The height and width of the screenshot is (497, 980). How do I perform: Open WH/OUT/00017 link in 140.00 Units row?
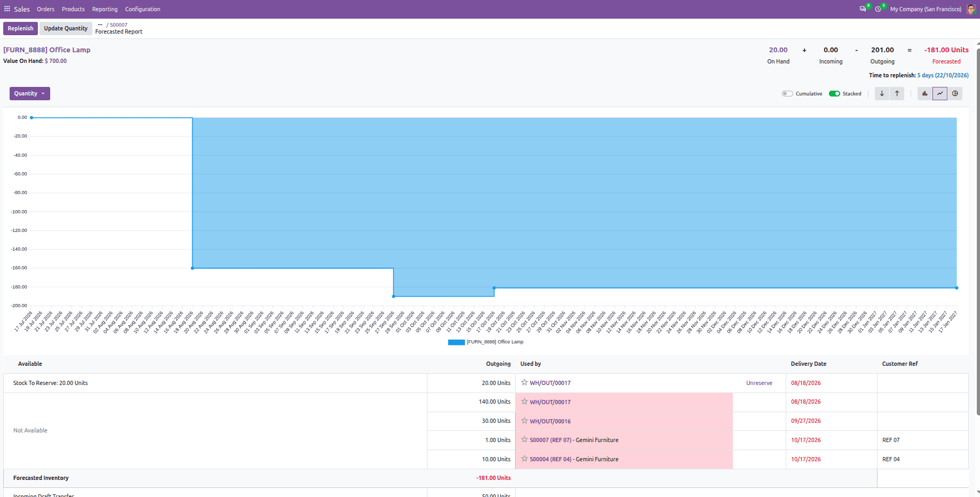[x=550, y=402]
